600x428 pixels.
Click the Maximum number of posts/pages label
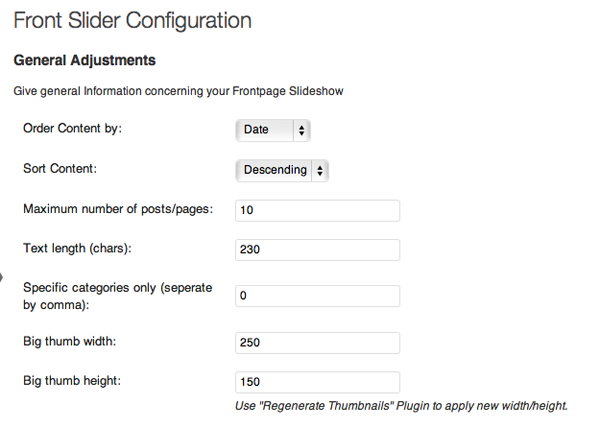tap(118, 209)
